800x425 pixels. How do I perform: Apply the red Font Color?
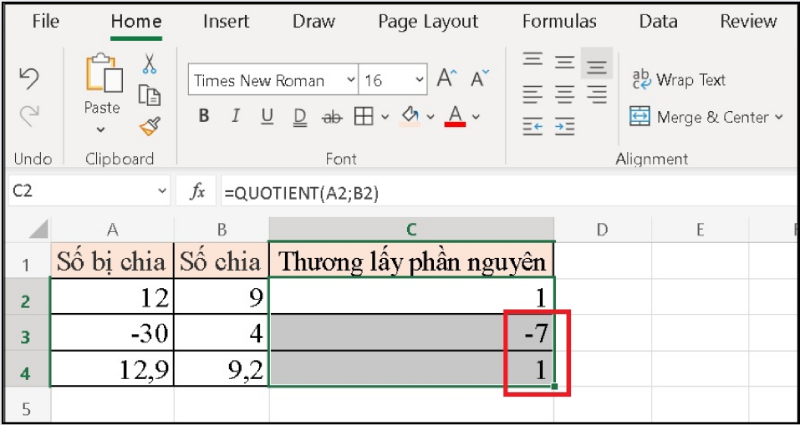[455, 116]
